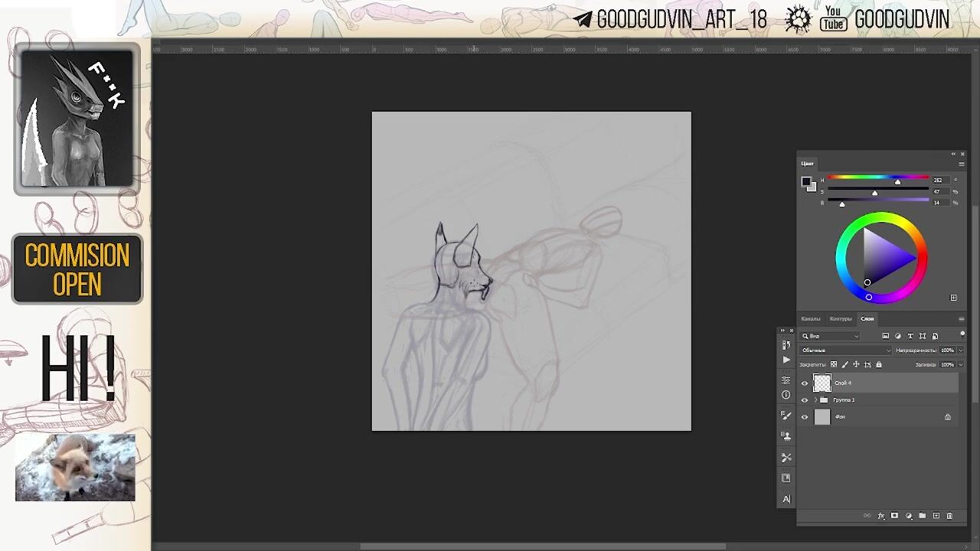Click the lock all icon
Viewport: 980px width, 551px height.
coord(879,365)
